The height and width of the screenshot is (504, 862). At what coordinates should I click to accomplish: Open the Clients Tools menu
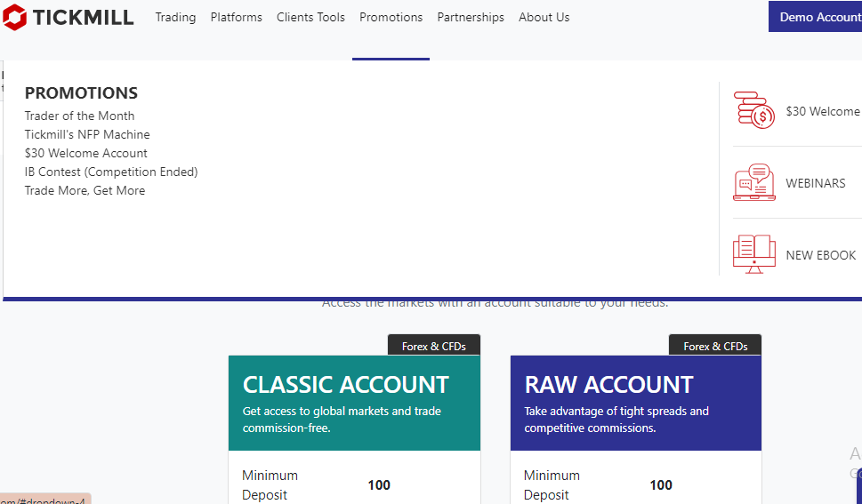pos(310,18)
